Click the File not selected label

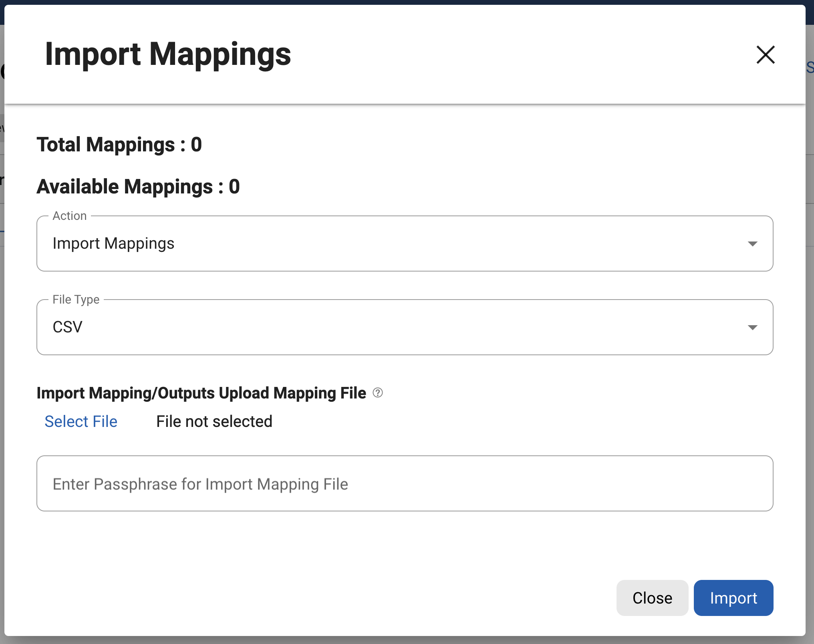click(x=214, y=421)
